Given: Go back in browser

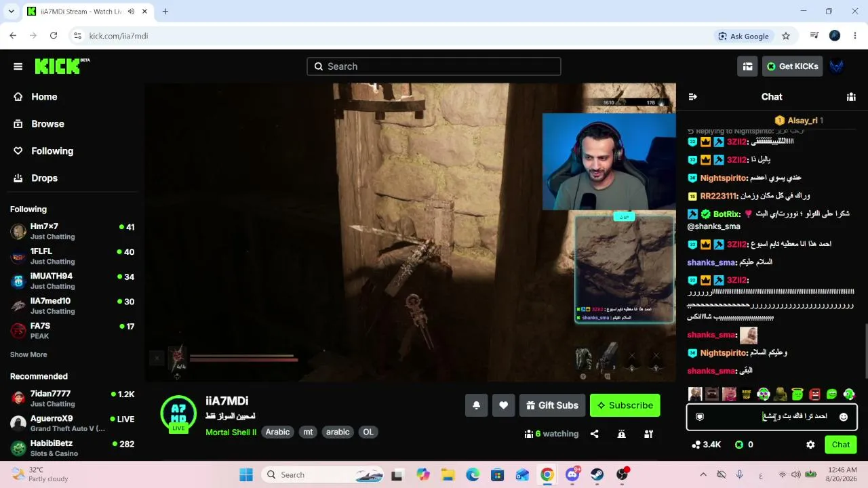Looking at the screenshot, I should (x=13, y=36).
